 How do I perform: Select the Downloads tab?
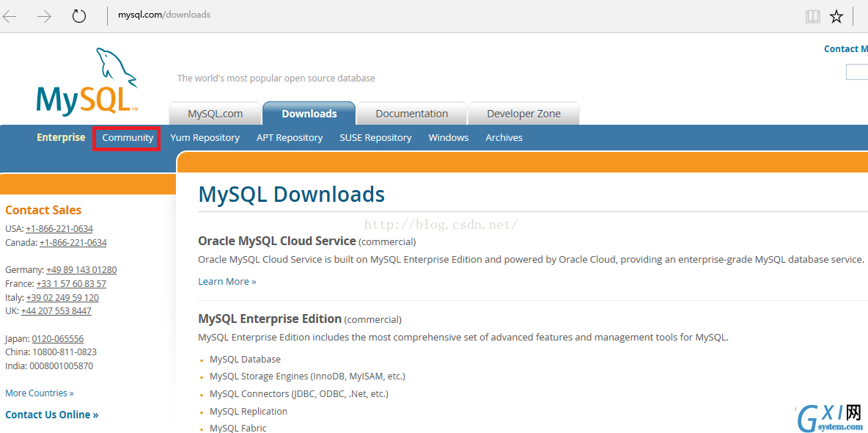pyautogui.click(x=309, y=114)
